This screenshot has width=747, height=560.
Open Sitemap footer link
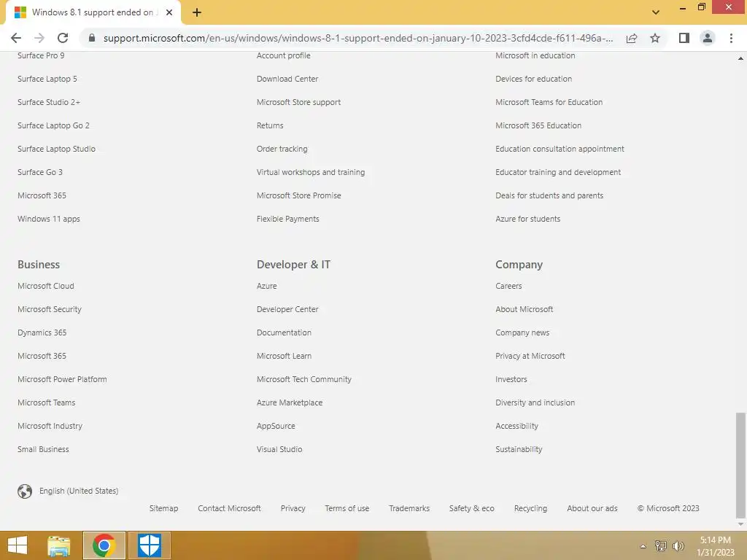click(x=163, y=508)
